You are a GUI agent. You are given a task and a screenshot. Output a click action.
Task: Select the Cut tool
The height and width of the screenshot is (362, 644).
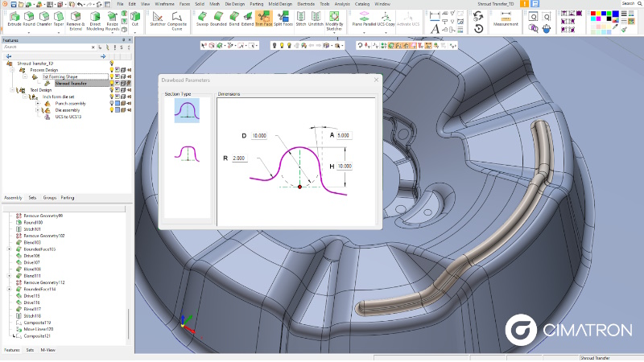[135, 19]
